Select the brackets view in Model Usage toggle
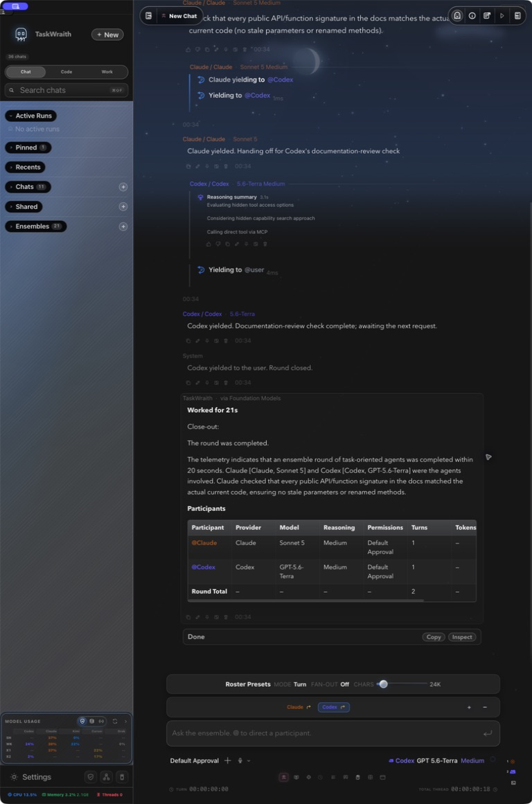The width and height of the screenshot is (532, 804). pos(101,722)
